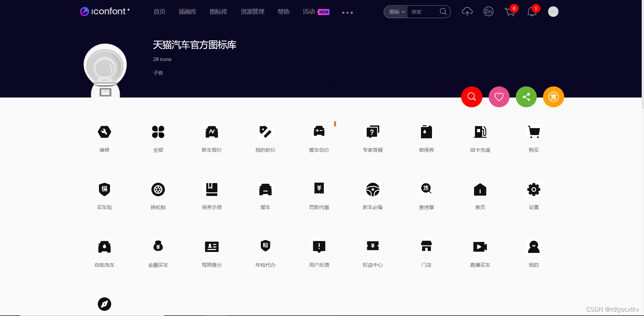Open 活动 NEW navigation item
The image size is (644, 316).
[x=316, y=12]
